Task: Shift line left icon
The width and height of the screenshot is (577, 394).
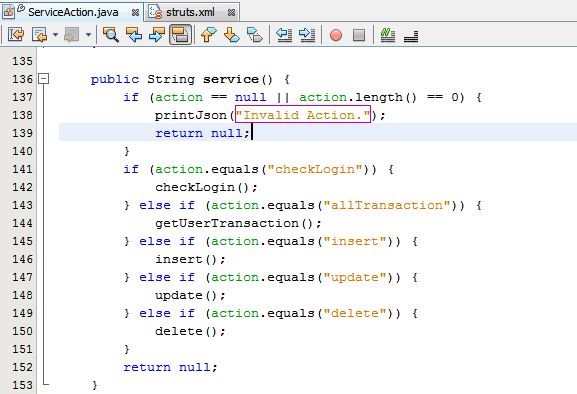Action: [284, 35]
